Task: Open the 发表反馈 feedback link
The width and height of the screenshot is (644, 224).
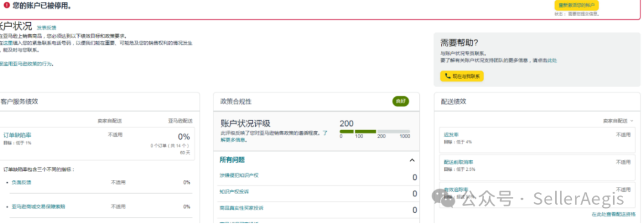Action: (47, 28)
